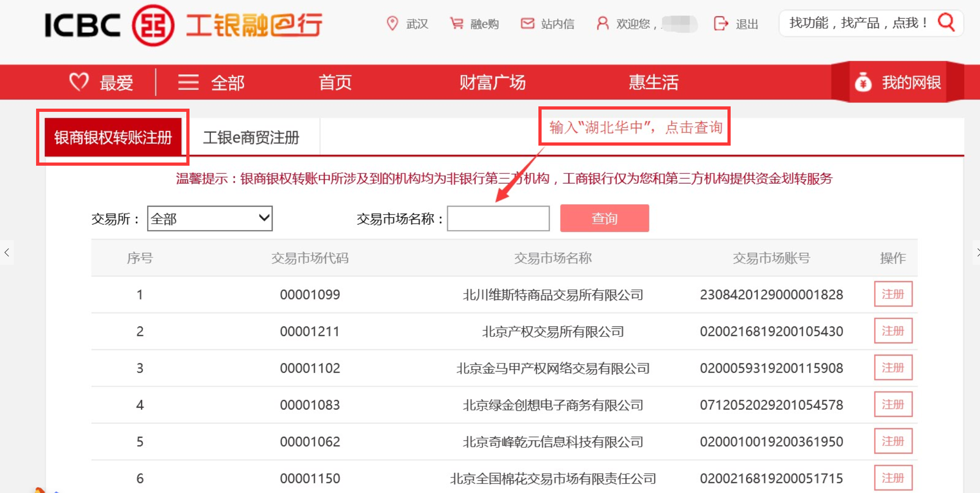
Task: Click the 交易市场名称 input field
Action: tap(498, 219)
